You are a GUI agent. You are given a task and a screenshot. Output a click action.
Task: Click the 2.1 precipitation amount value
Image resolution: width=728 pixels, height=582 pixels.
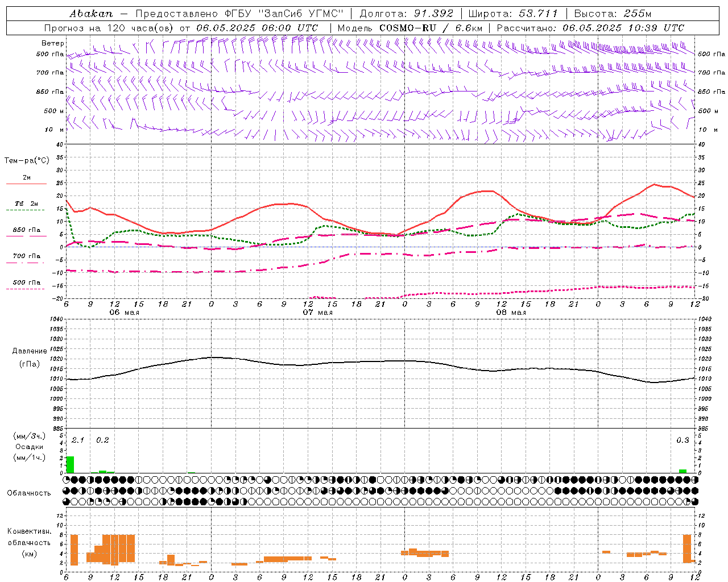coord(78,440)
